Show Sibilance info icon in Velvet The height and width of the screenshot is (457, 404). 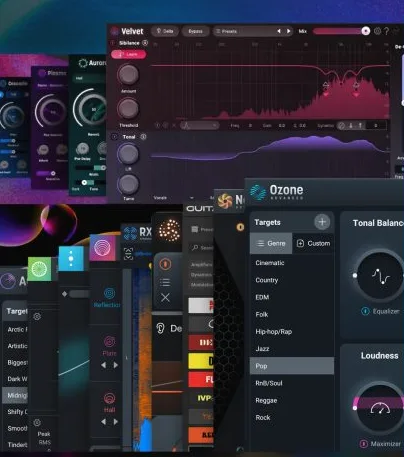(x=145, y=43)
